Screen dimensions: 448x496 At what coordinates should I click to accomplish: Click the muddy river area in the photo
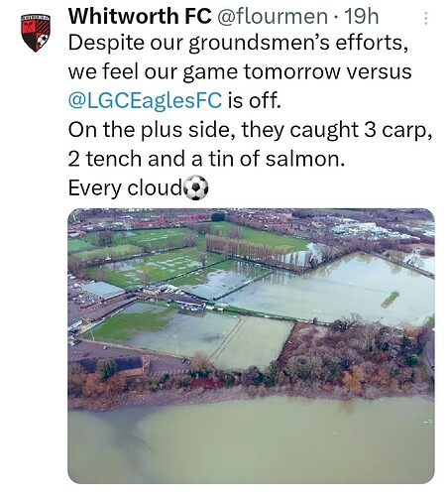(251, 439)
